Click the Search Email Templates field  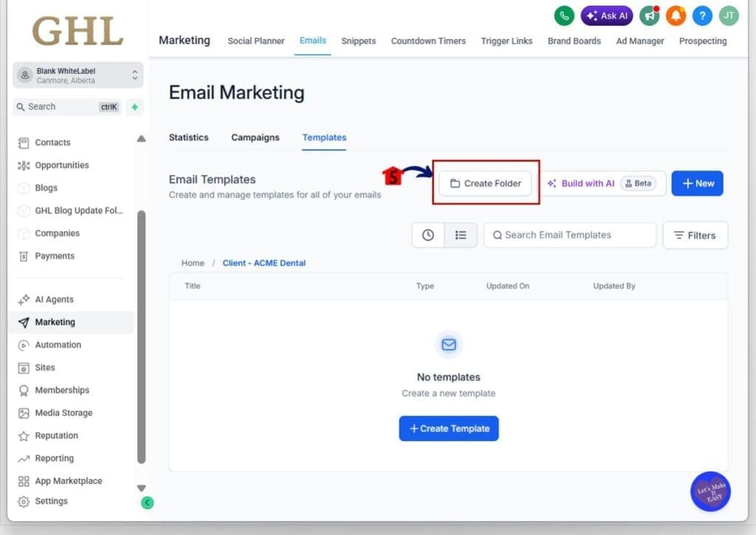pos(569,235)
